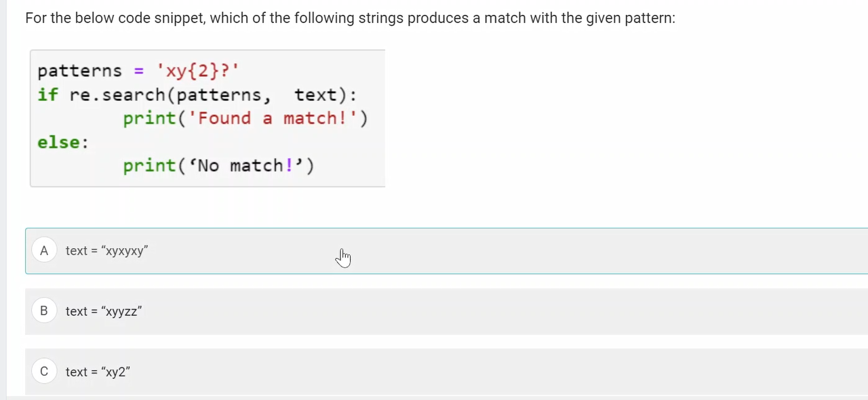Image resolution: width=868 pixels, height=400 pixels.
Task: Click the circular B badge
Action: coord(43,311)
